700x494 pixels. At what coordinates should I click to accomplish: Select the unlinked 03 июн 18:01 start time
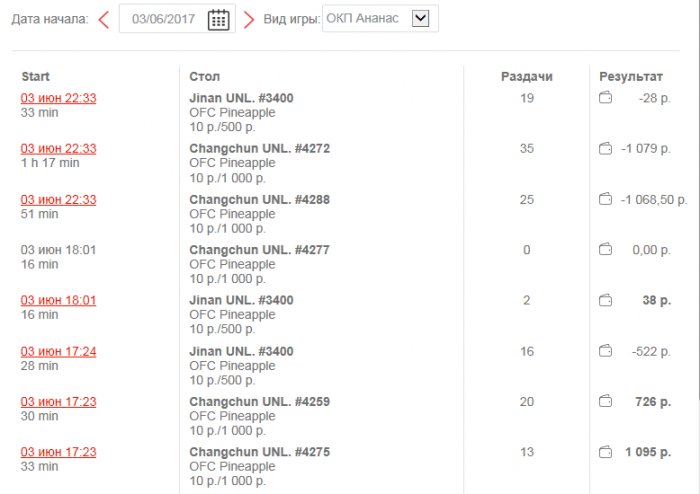click(58, 250)
